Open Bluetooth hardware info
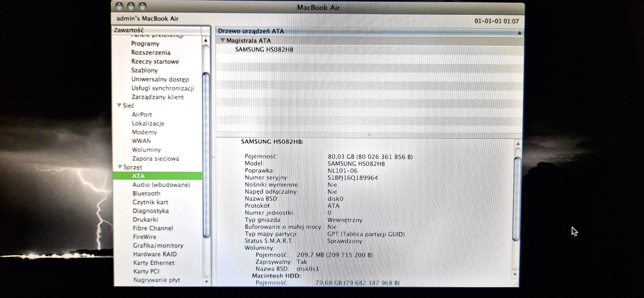The height and width of the screenshot is (298, 644). click(146, 194)
